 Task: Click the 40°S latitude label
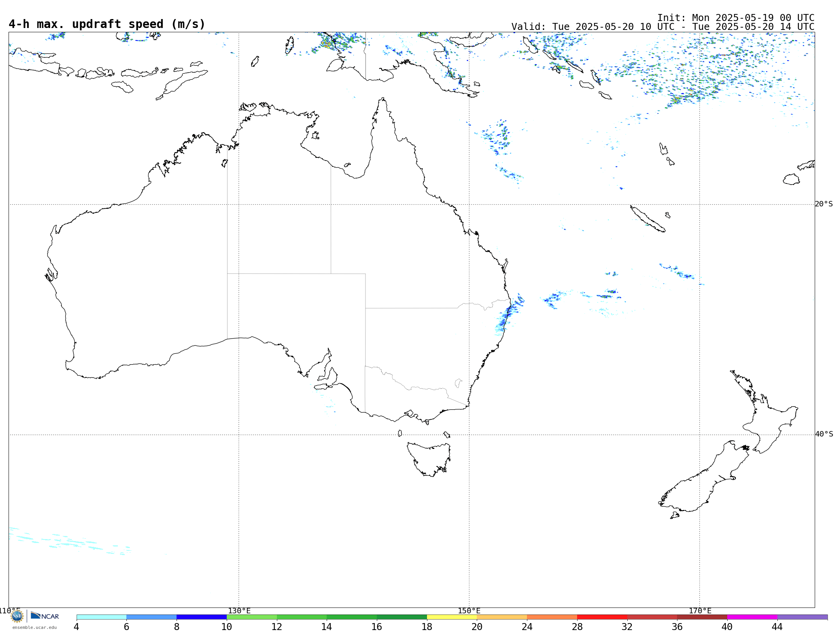[x=824, y=434]
